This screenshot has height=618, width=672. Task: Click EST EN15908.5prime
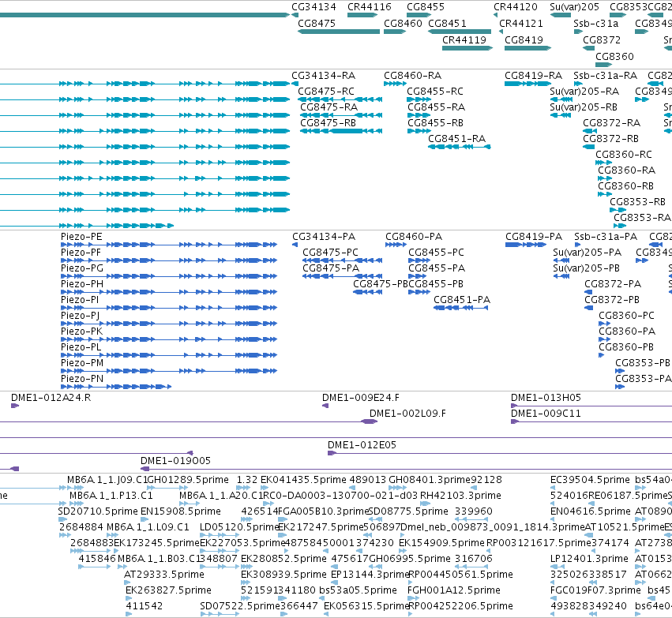(x=181, y=511)
